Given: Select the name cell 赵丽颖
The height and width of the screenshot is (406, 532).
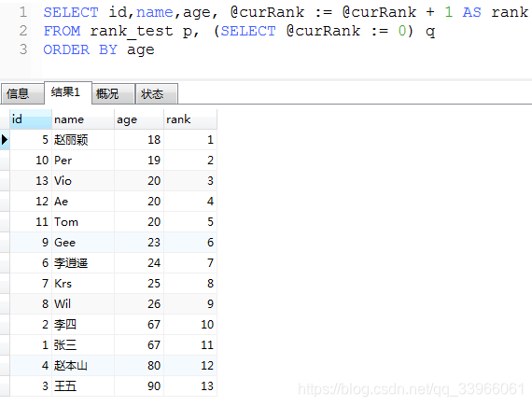Looking at the screenshot, I should 83,140.
